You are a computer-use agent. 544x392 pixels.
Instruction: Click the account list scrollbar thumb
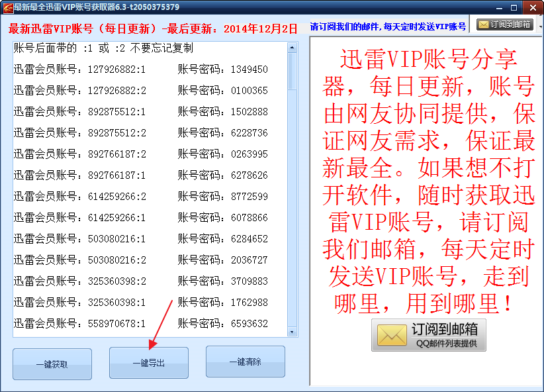292,71
